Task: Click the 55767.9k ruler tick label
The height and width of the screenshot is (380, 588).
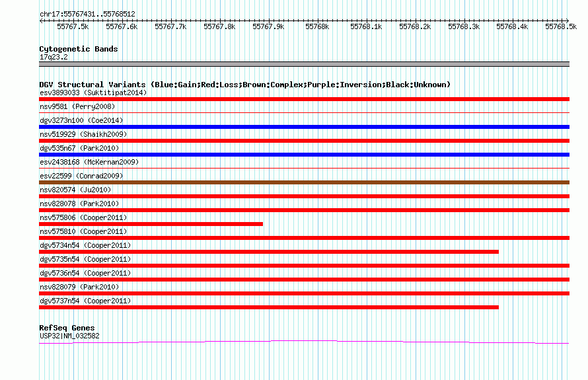Action: pyautogui.click(x=268, y=26)
